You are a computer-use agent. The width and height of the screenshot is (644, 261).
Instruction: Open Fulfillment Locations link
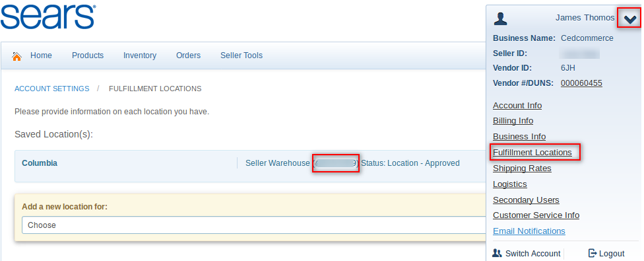coord(532,152)
